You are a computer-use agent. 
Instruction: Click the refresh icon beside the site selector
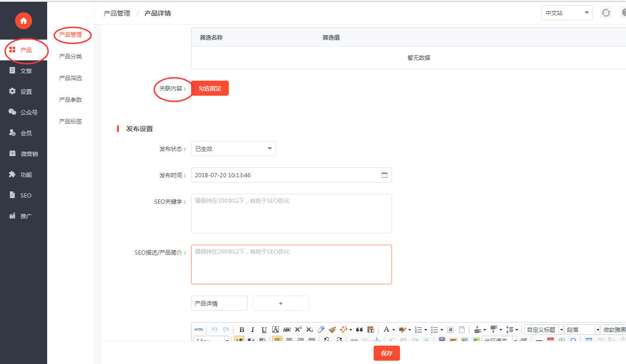(606, 13)
